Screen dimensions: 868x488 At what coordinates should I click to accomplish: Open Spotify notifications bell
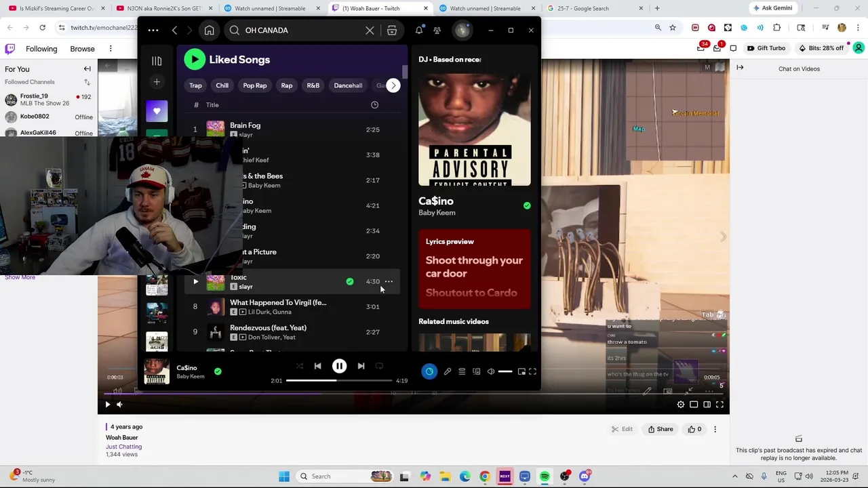pyautogui.click(x=419, y=30)
